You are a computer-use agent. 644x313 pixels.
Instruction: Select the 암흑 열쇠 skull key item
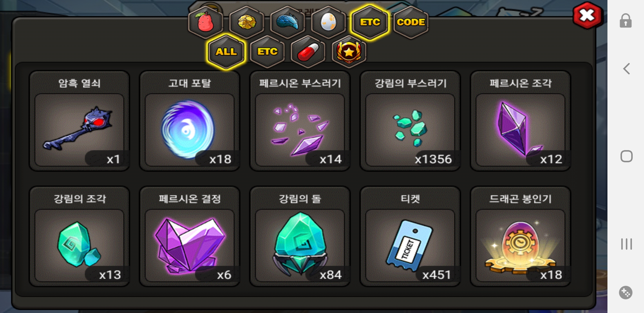(79, 121)
